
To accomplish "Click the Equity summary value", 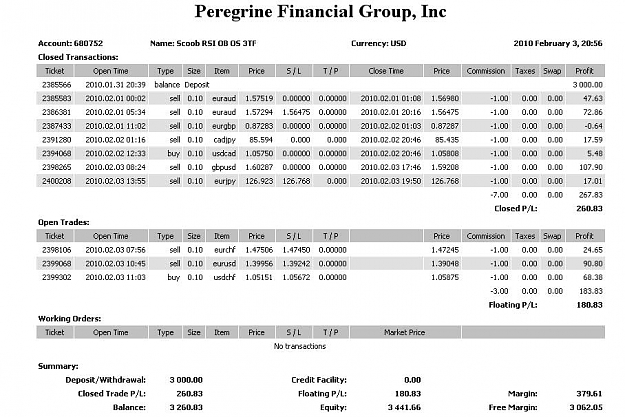I will coord(404,407).
